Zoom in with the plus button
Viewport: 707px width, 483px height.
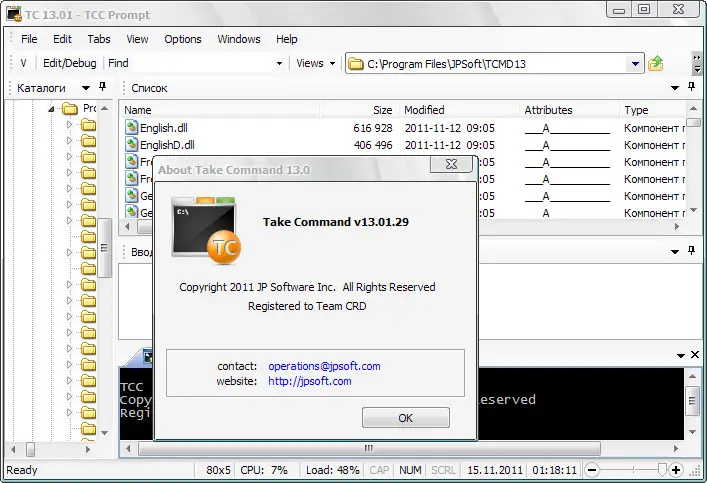[675, 470]
